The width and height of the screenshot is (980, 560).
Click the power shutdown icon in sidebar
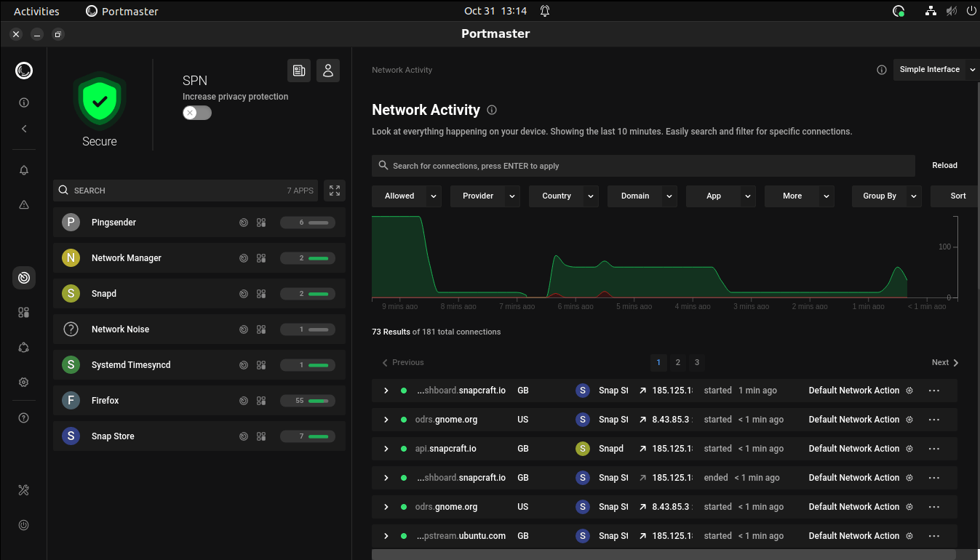(x=24, y=525)
